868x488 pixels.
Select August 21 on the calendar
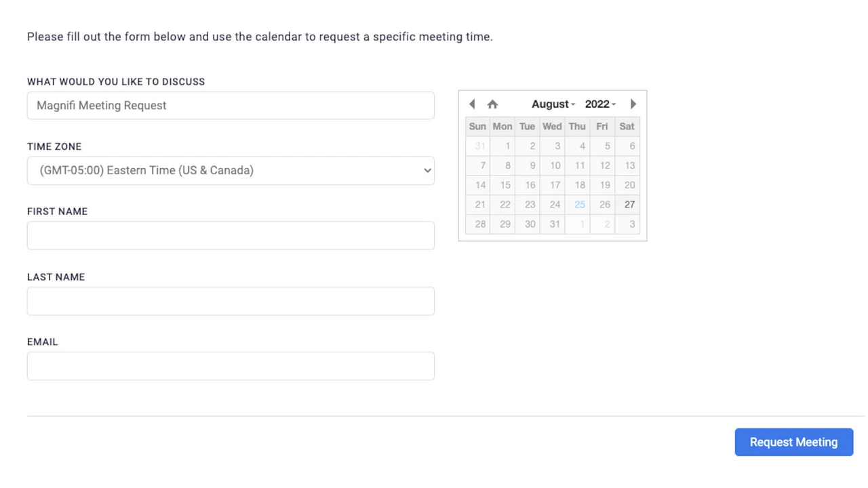pos(480,205)
